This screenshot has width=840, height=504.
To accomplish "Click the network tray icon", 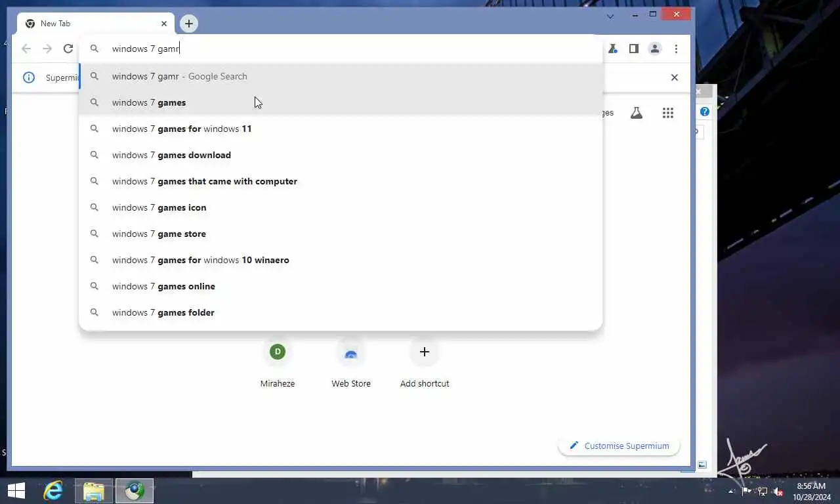I will [762, 491].
